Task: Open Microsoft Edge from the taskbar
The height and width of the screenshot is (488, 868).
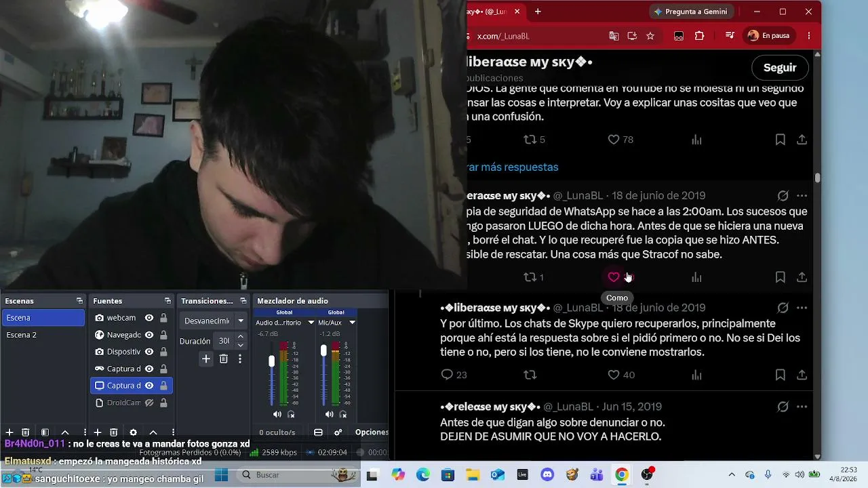Action: pyautogui.click(x=422, y=475)
